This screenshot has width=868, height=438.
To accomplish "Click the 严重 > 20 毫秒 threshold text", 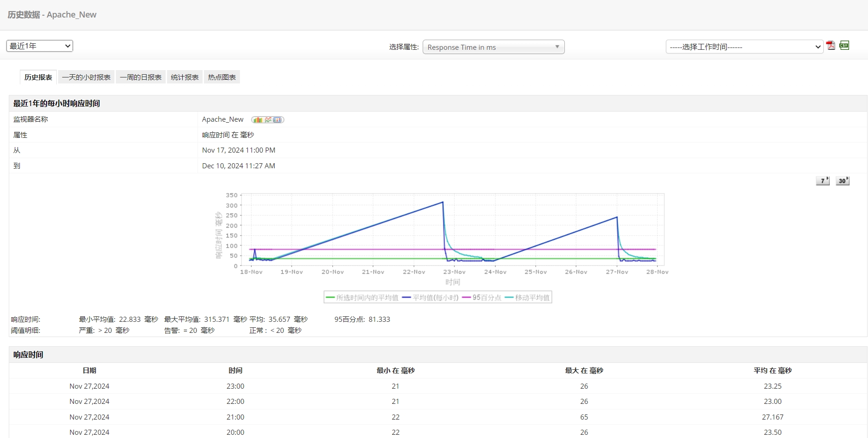I will 104,331.
